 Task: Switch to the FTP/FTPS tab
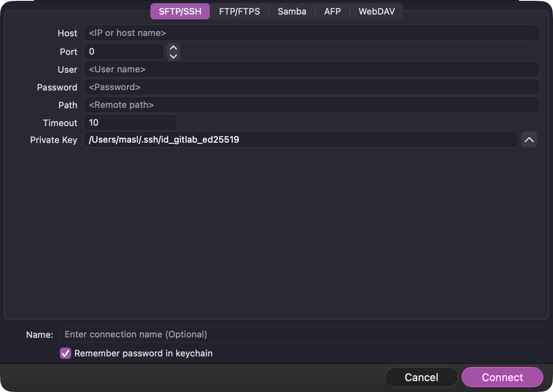pyautogui.click(x=239, y=11)
